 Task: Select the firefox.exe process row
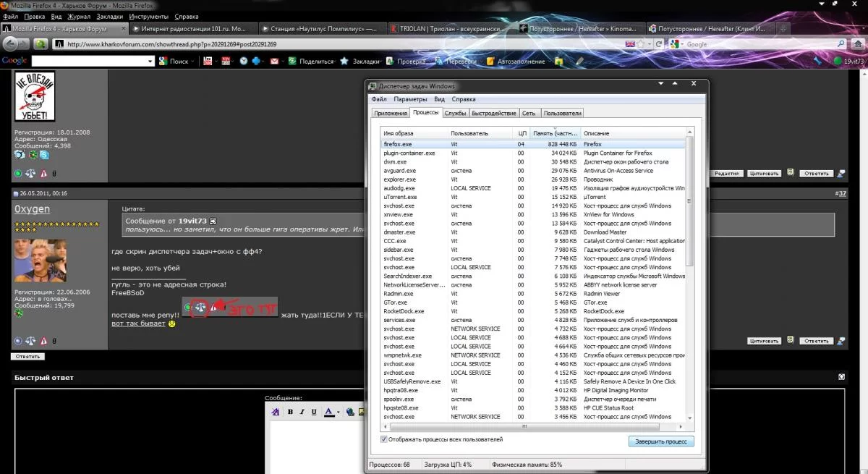pos(533,144)
